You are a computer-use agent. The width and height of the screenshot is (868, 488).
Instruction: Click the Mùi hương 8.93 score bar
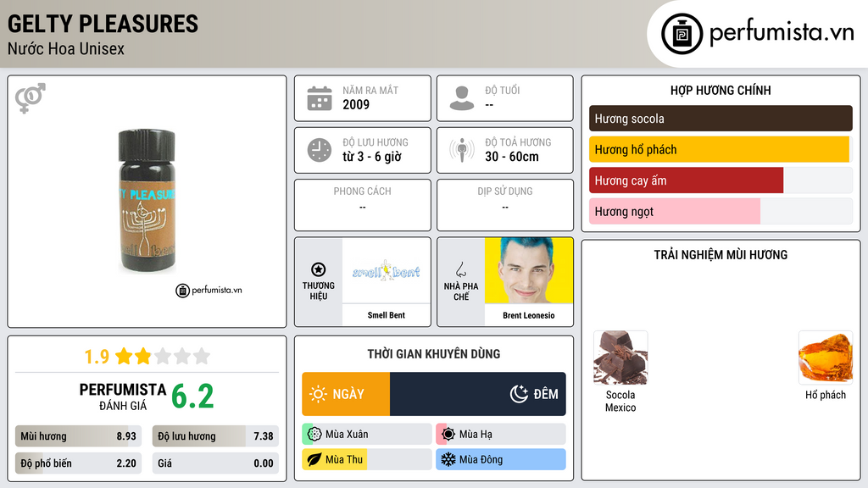[x=79, y=436]
